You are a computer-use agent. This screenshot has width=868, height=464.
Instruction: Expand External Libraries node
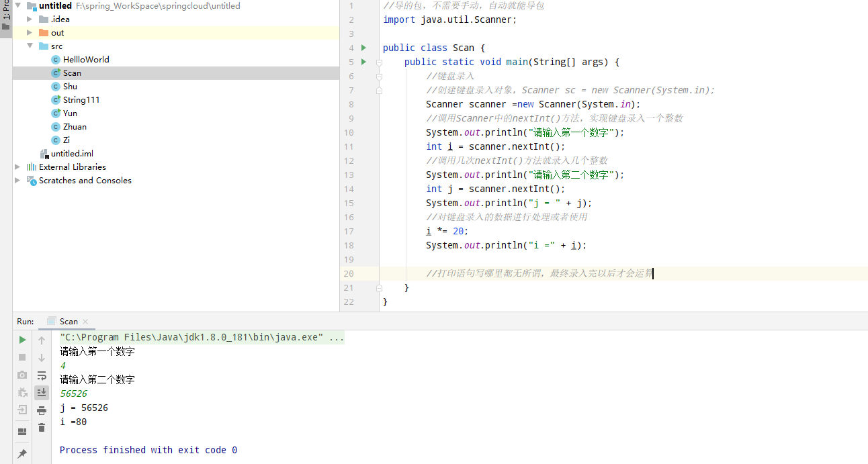tap(17, 167)
